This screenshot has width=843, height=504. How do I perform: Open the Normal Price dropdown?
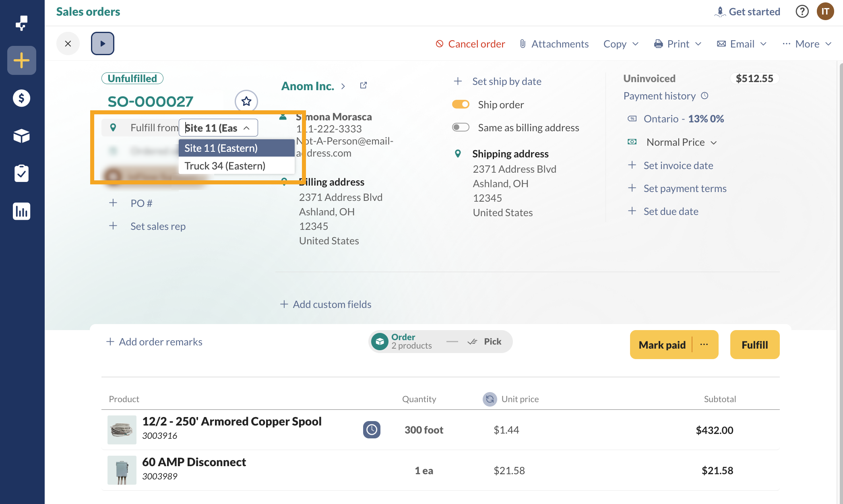(681, 142)
